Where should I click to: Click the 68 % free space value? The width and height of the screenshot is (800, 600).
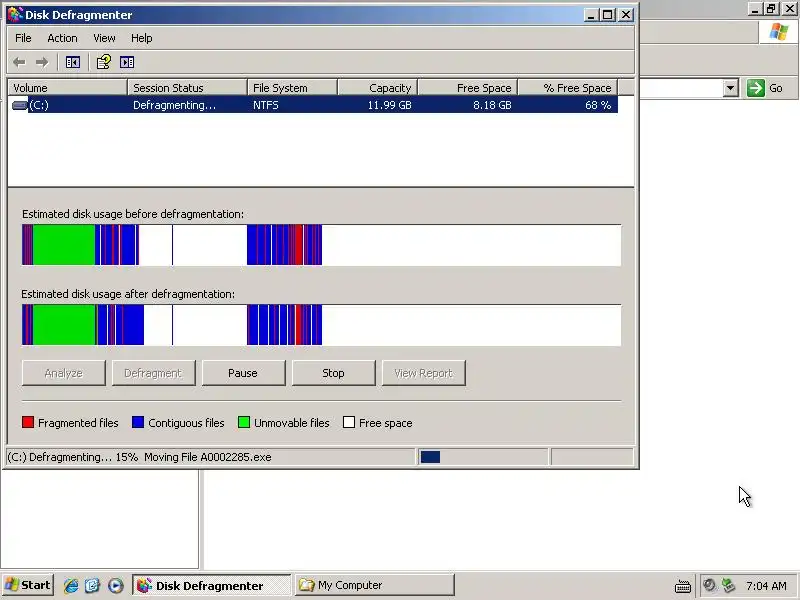point(598,105)
